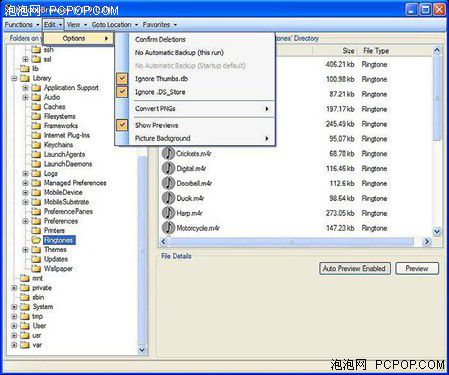The image size is (449, 375).
Task: Click the Printers folder icon
Action: pos(36,230)
